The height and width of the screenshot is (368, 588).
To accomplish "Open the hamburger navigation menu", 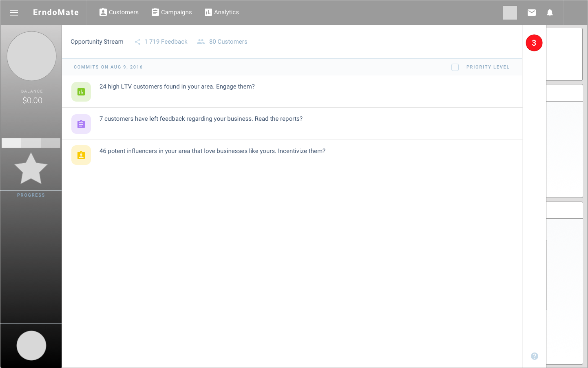I will [14, 13].
